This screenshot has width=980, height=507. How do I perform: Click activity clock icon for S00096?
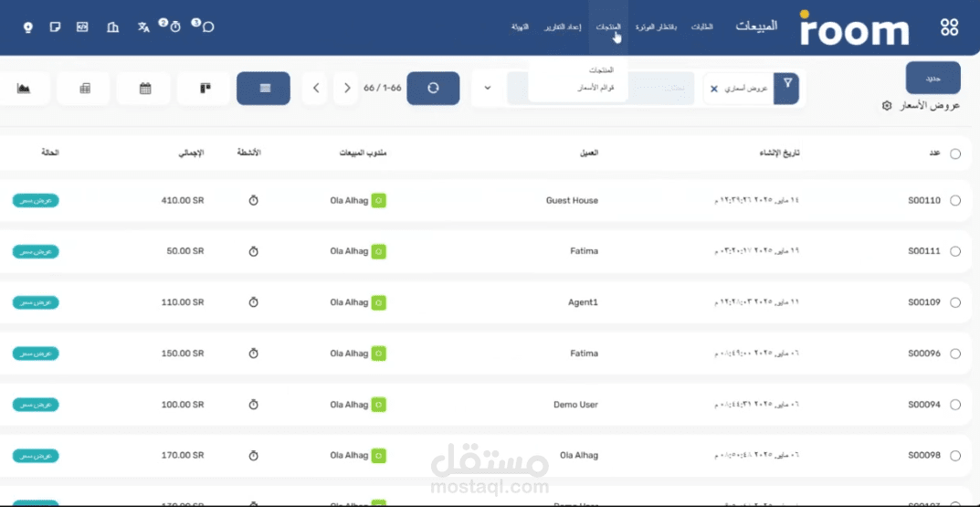click(253, 354)
